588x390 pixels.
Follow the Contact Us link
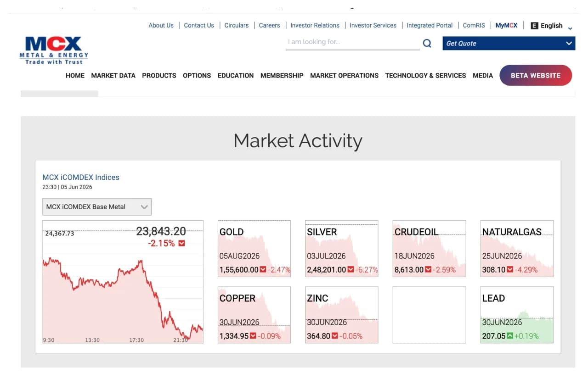click(x=199, y=26)
